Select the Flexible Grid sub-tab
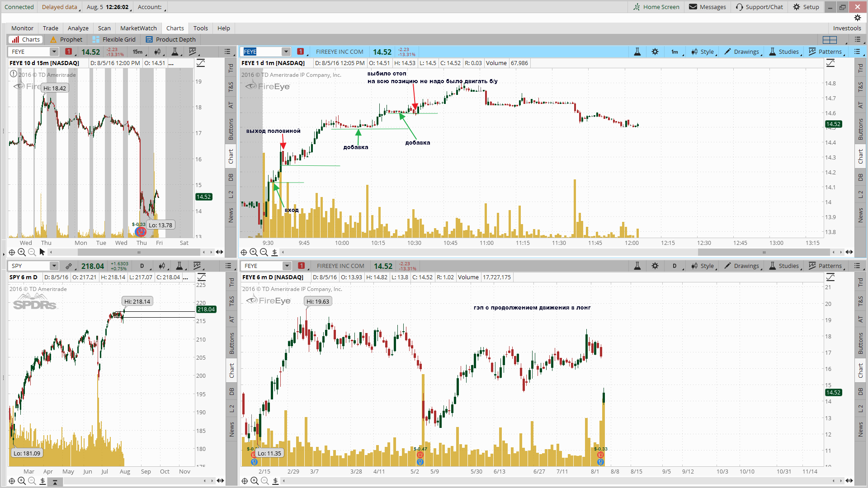868x488 pixels. coord(114,39)
